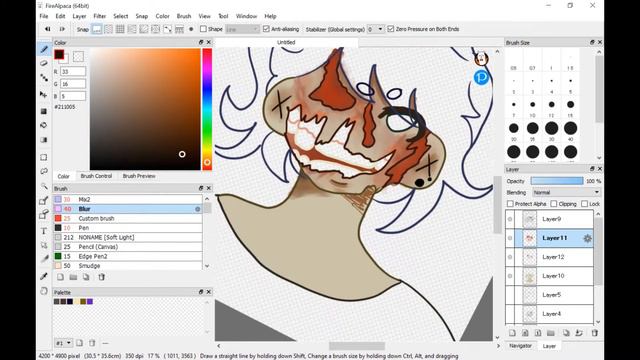
Task: Click the transparent color swatch
Action: (78, 56)
